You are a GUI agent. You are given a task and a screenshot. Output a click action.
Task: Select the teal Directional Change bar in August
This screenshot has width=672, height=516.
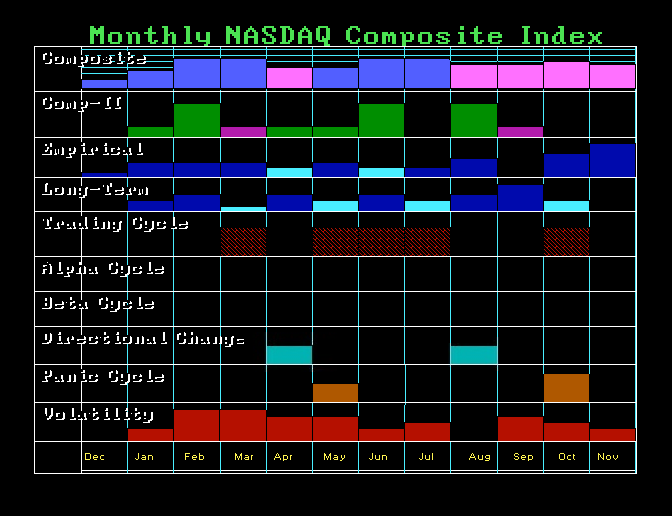(x=474, y=355)
